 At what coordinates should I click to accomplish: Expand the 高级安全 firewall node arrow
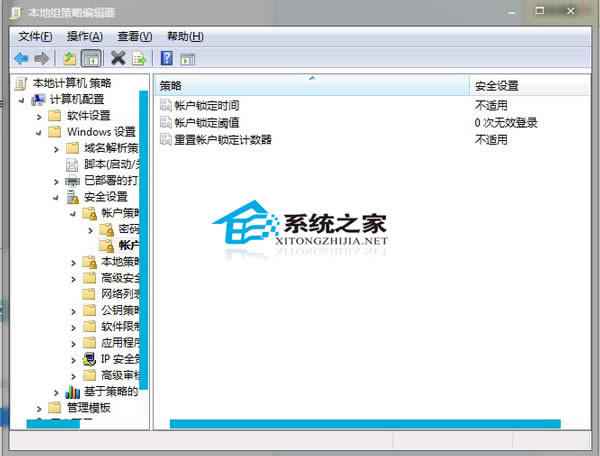point(73,279)
